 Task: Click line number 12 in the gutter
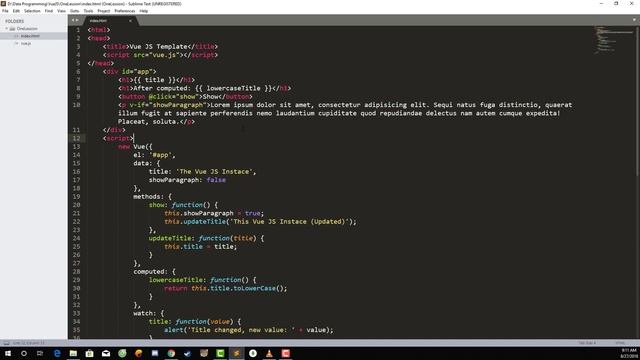click(x=76, y=138)
